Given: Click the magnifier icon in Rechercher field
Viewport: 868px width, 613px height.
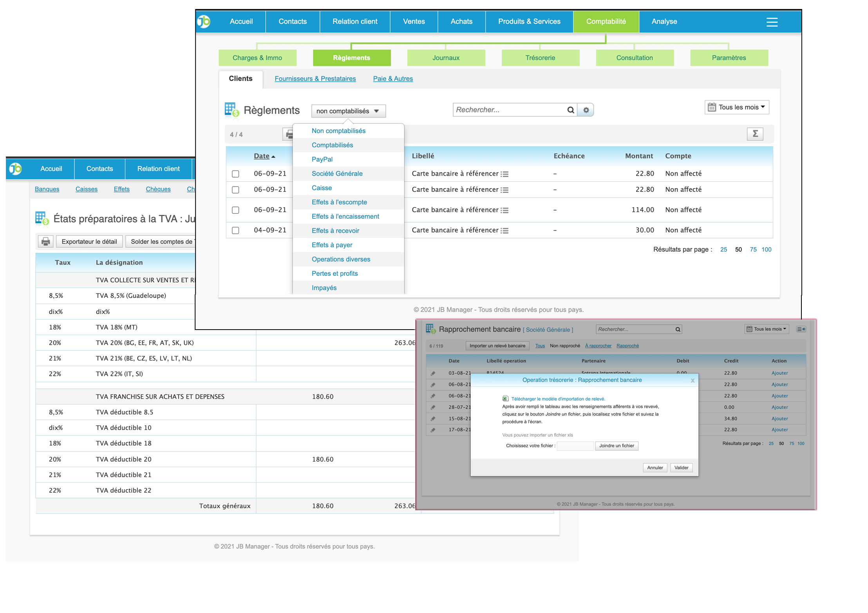Looking at the screenshot, I should coord(570,110).
